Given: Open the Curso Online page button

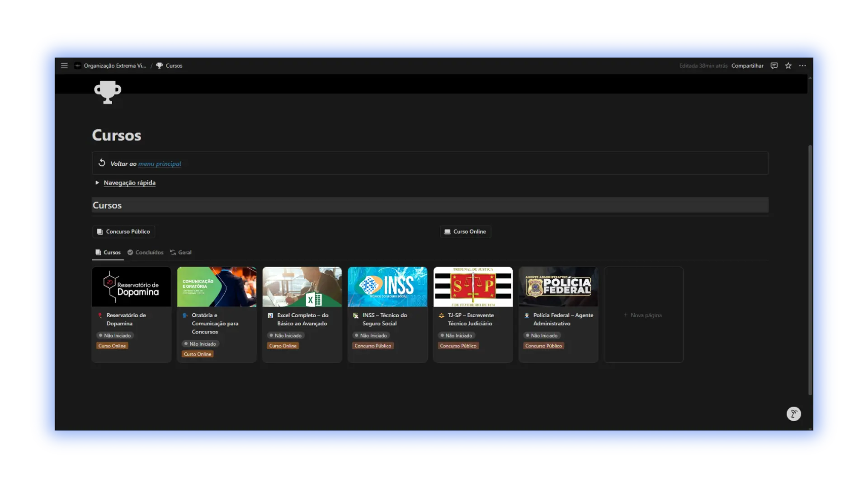Looking at the screenshot, I should coord(465,231).
